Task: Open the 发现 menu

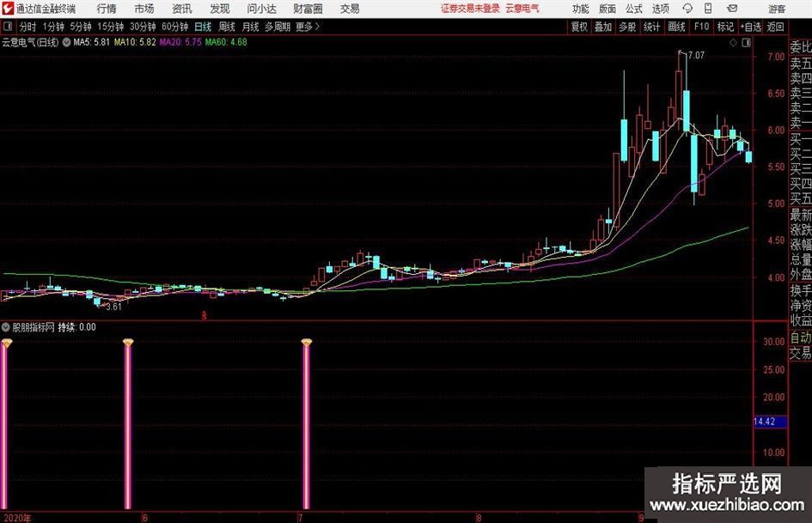Action: point(220,9)
